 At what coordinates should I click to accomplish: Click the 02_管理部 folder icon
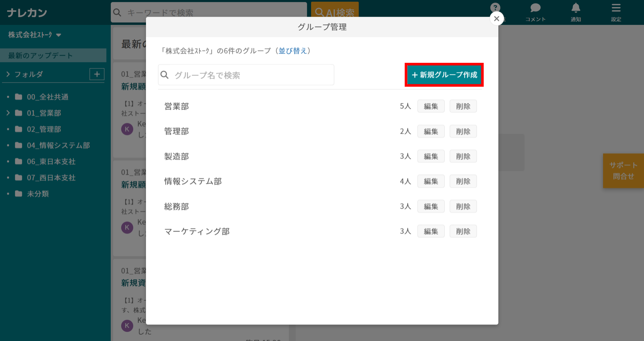pos(18,129)
